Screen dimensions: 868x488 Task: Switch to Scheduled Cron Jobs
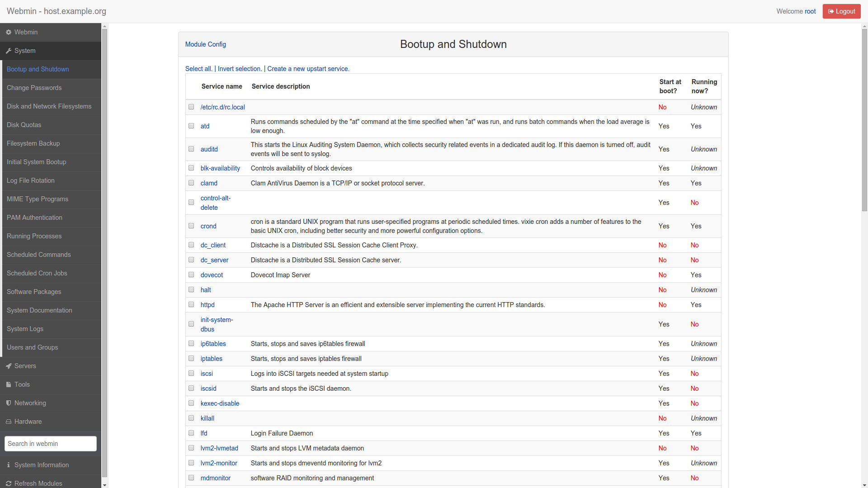click(x=37, y=273)
